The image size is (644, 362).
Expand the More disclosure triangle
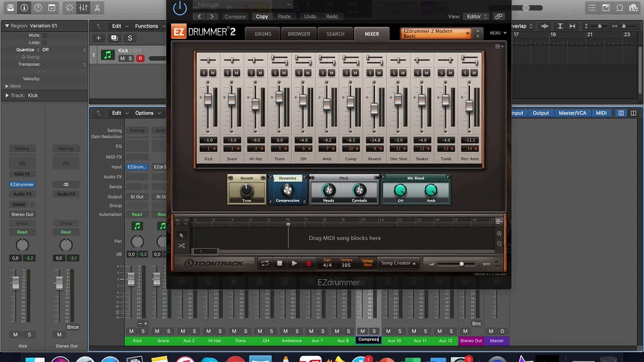click(7, 86)
